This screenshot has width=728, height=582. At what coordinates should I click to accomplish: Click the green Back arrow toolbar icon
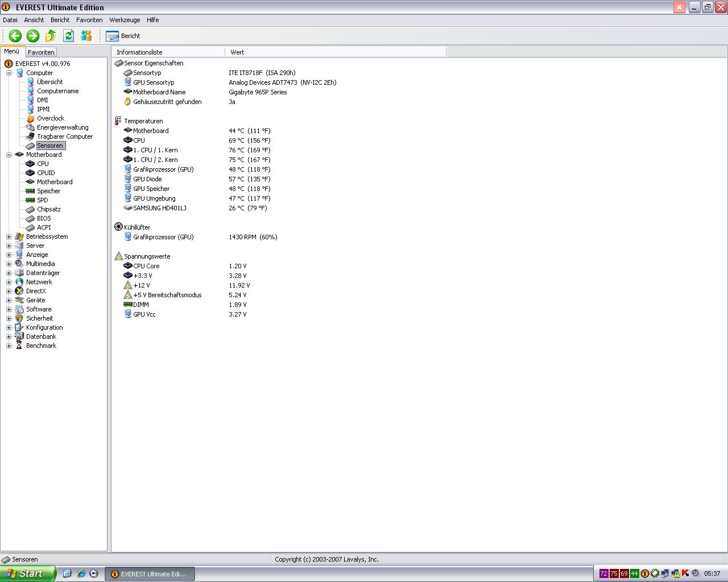coord(15,36)
